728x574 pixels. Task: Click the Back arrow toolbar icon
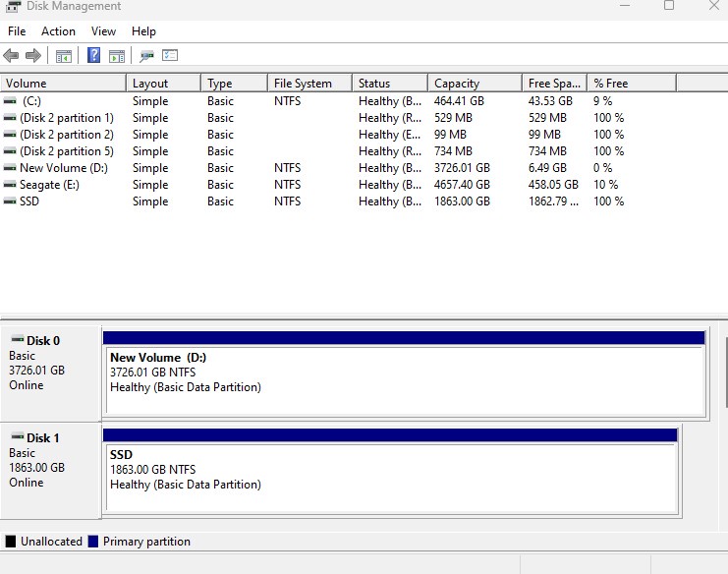point(11,56)
